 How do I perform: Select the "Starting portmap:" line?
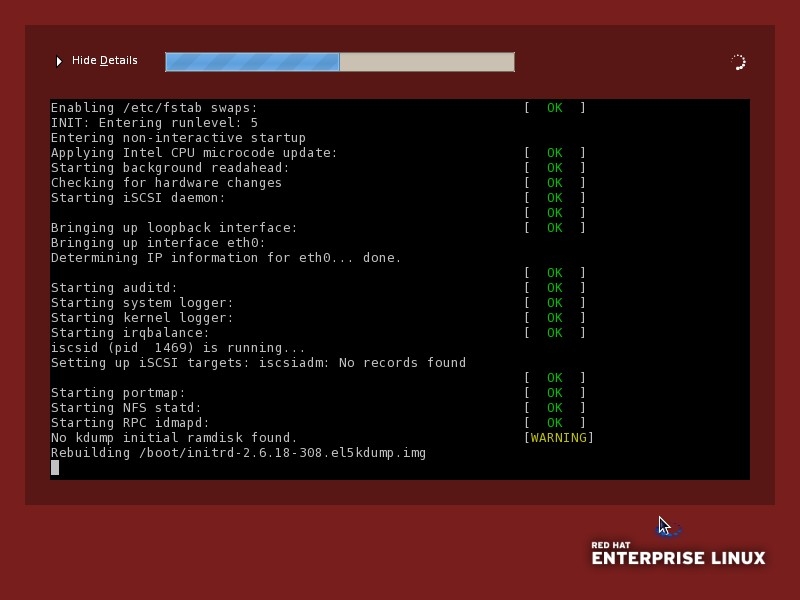coord(118,393)
